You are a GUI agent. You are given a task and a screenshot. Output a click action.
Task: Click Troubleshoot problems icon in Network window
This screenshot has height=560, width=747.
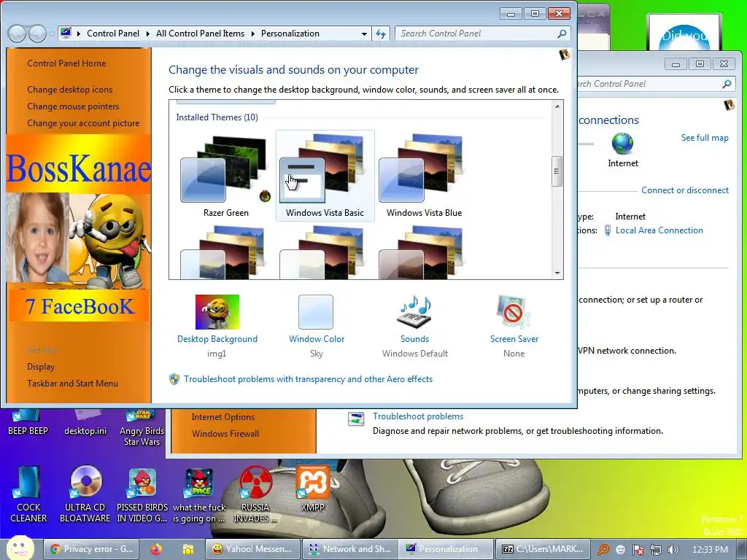pos(356,419)
